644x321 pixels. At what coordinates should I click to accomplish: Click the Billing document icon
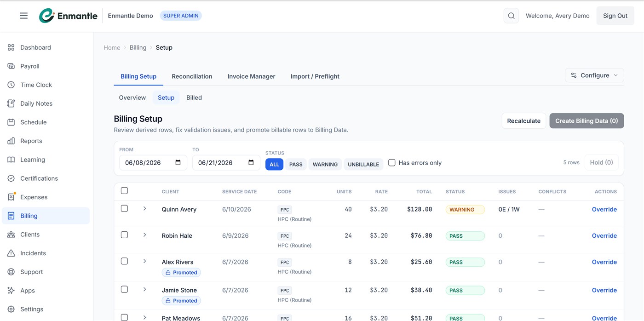(11, 216)
